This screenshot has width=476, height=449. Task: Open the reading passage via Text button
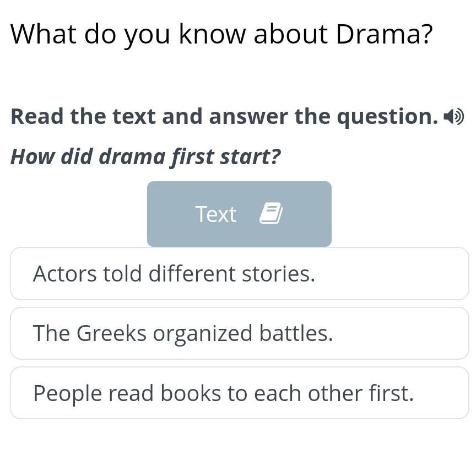239,214
